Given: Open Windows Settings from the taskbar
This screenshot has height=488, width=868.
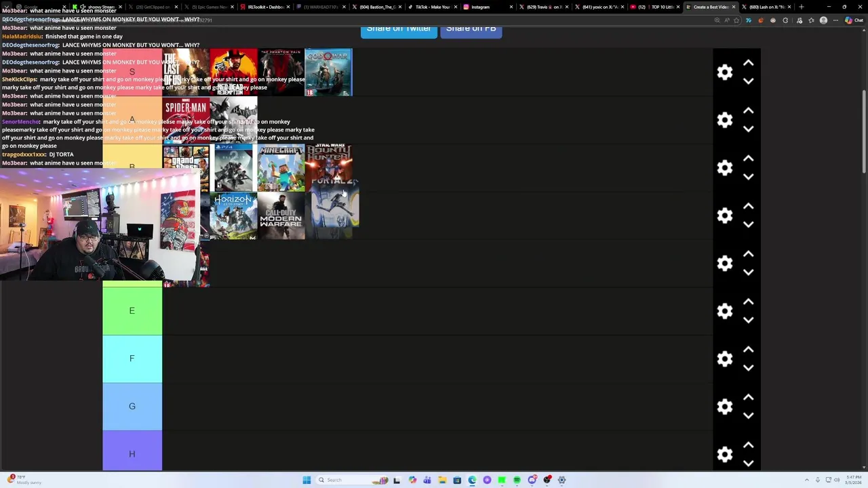Looking at the screenshot, I should point(561,480).
